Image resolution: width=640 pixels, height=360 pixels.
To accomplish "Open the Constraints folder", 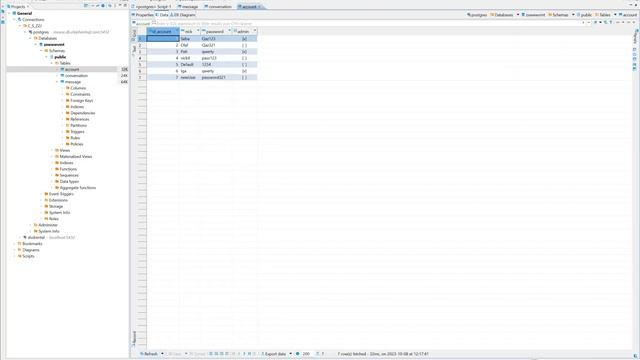I will (x=80, y=94).
